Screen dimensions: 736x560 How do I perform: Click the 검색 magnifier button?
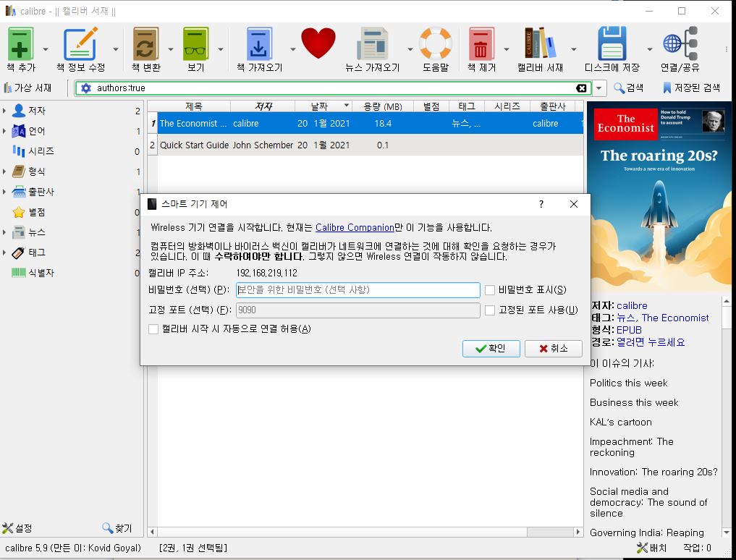628,88
